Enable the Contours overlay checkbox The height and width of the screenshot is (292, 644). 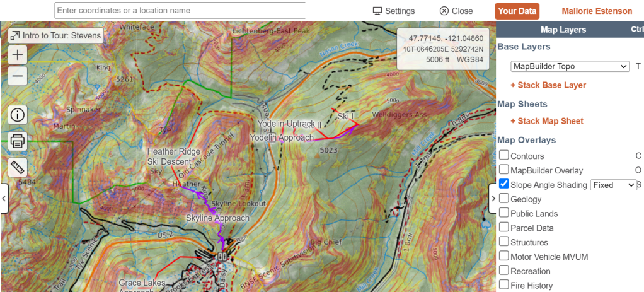point(504,155)
